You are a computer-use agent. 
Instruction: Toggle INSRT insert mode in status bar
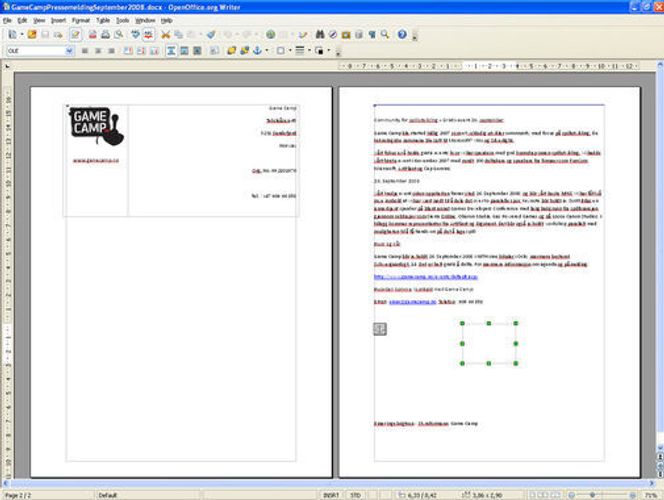pyautogui.click(x=332, y=494)
